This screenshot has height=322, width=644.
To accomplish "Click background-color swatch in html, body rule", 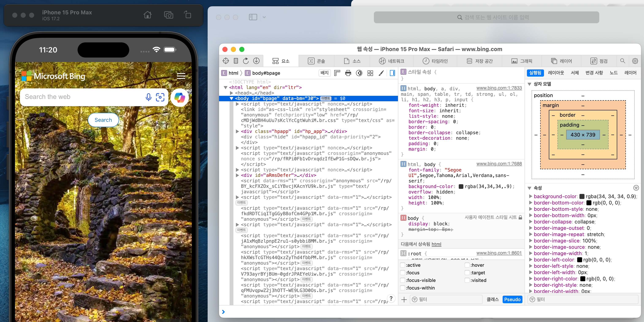I will 461,187.
